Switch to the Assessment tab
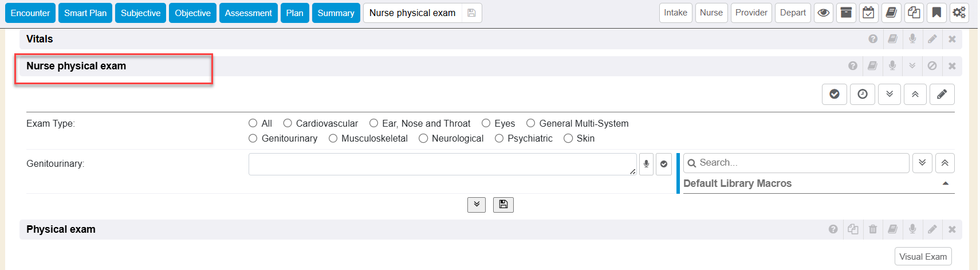Image resolution: width=980 pixels, height=270 pixels. [248, 13]
